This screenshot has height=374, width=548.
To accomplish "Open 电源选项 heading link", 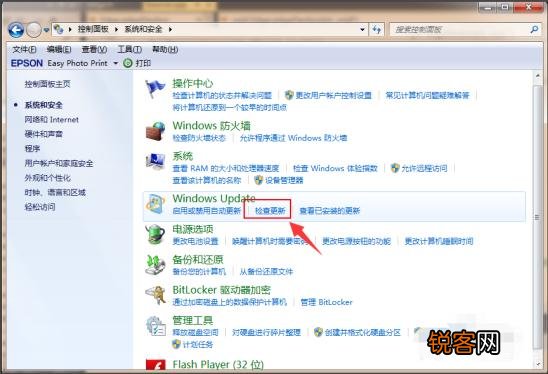I will [x=193, y=229].
